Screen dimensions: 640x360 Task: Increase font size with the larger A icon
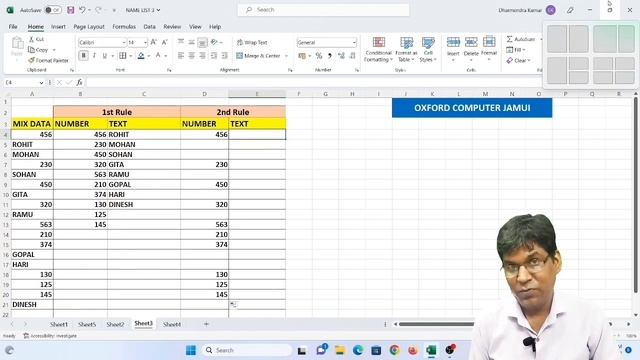coord(154,42)
